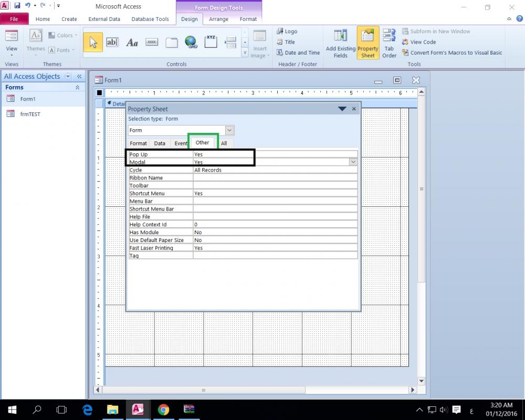Convert Form's Macros to Visual Basic
This screenshot has width=525, height=420.
click(452, 52)
